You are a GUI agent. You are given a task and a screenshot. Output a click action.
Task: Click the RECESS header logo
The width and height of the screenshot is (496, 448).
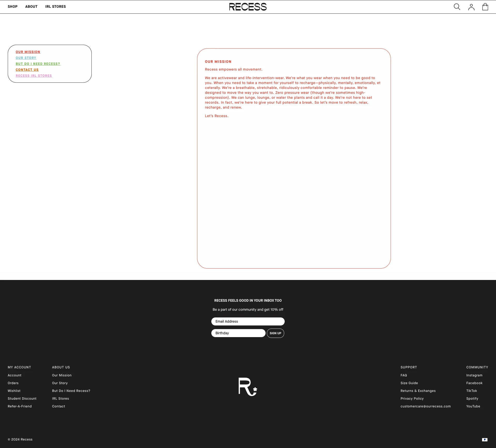[x=248, y=7]
